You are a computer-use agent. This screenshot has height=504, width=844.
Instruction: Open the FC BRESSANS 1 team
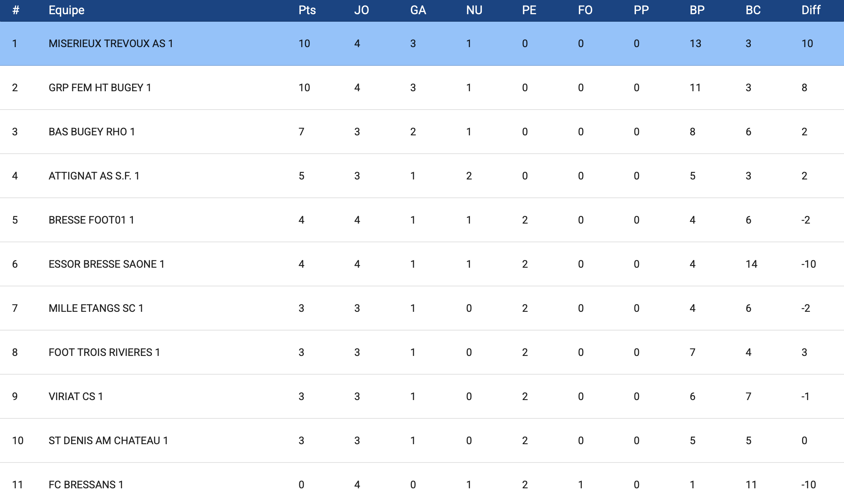[x=86, y=485]
